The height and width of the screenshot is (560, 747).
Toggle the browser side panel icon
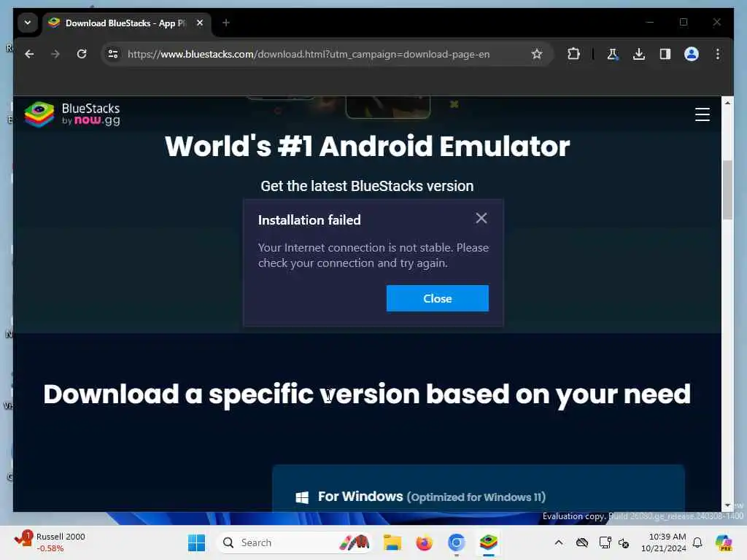665,54
